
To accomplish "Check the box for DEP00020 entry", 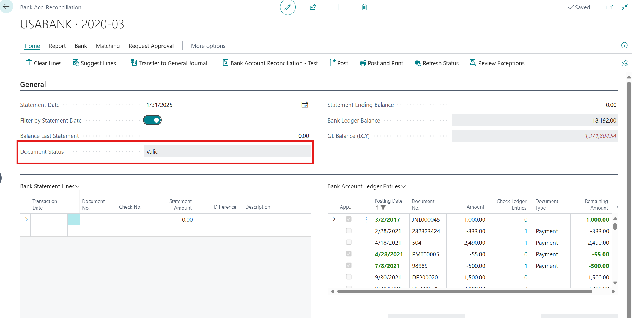I will coord(349,277).
